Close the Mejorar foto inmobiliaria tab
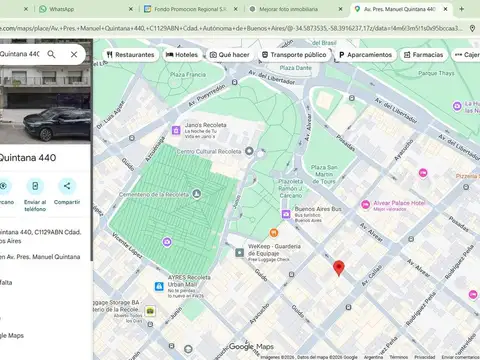The height and width of the screenshot is (360, 480). coord(340,9)
